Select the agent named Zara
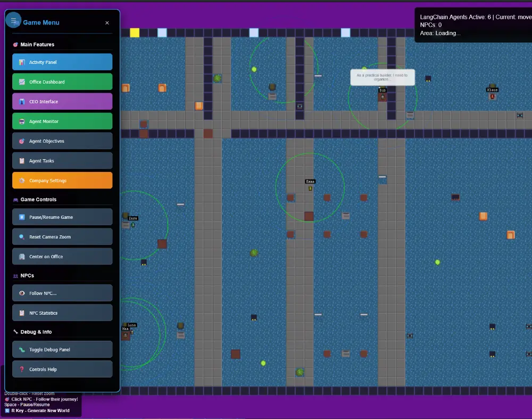Screen dimensions: 532x419 coord(133,224)
